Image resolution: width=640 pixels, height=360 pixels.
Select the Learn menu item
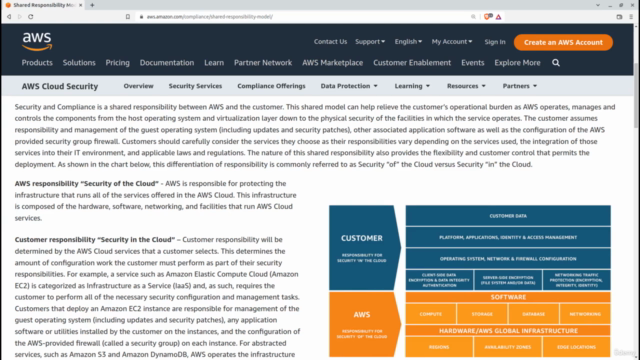[x=214, y=63]
